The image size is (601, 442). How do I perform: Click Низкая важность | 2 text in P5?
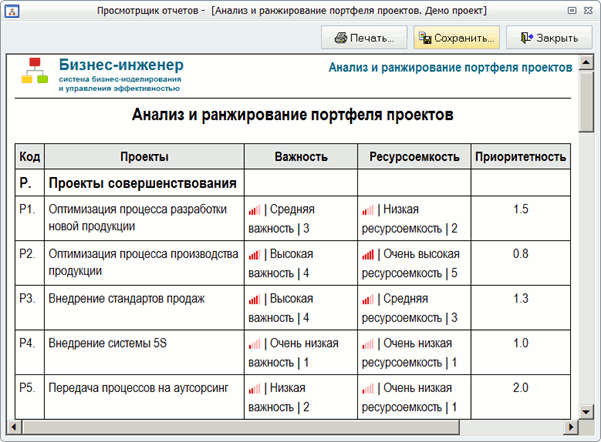coord(279,397)
